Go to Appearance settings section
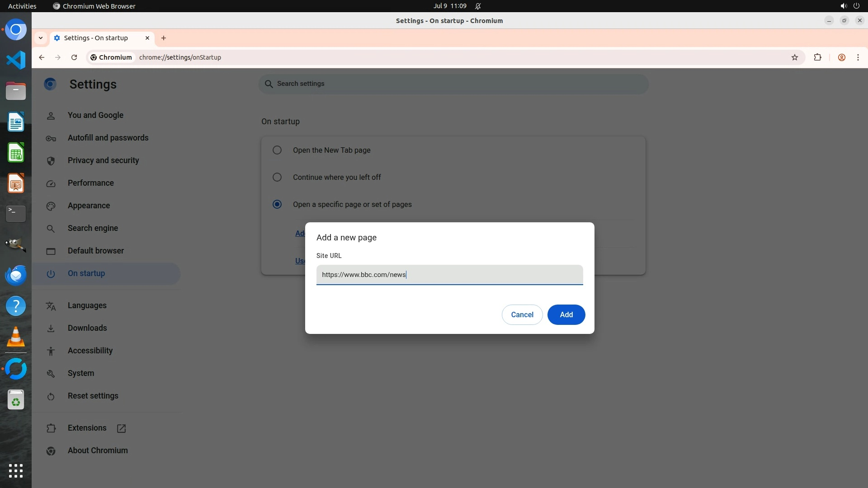 (x=89, y=206)
